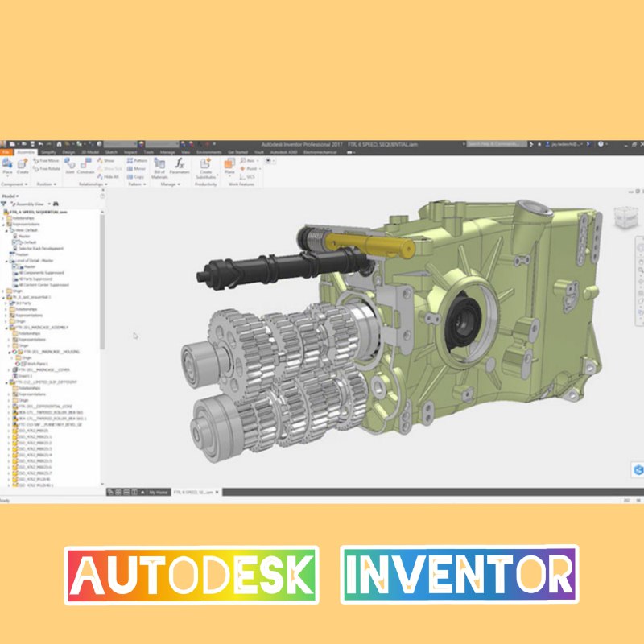Click the signed-in user account button
Image resolution: width=644 pixels, height=644 pixels.
click(x=567, y=144)
